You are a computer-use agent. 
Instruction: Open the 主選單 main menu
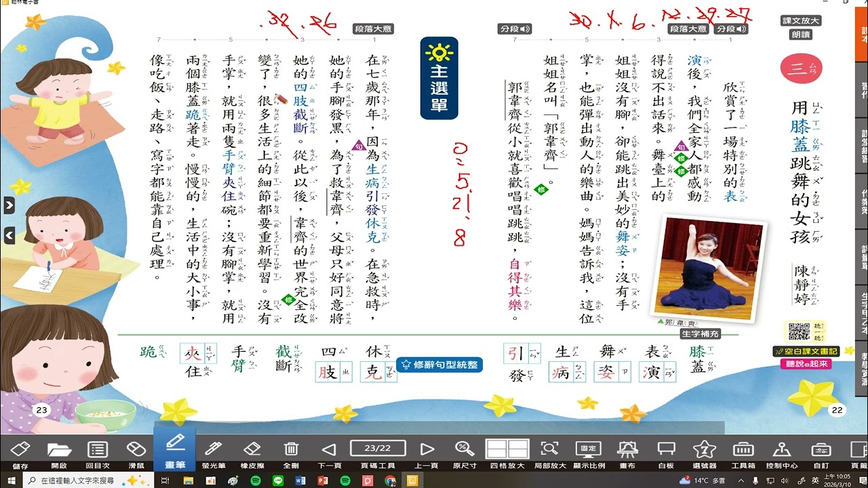[x=439, y=78]
